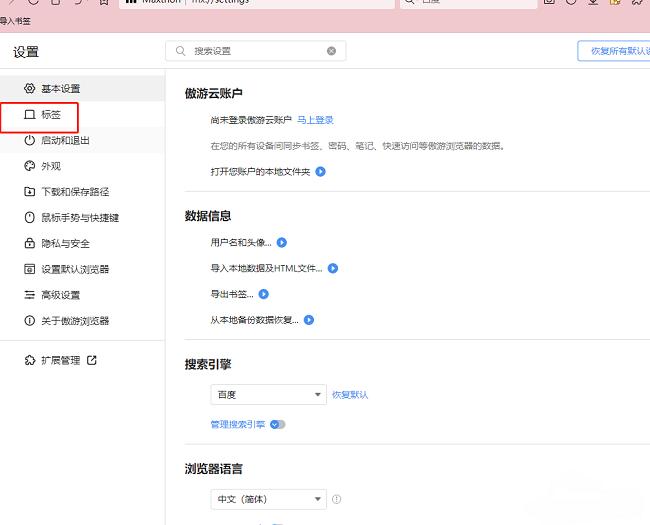Expand the 用户名和头像 arrow
This screenshot has width=650, height=525.
click(x=282, y=243)
